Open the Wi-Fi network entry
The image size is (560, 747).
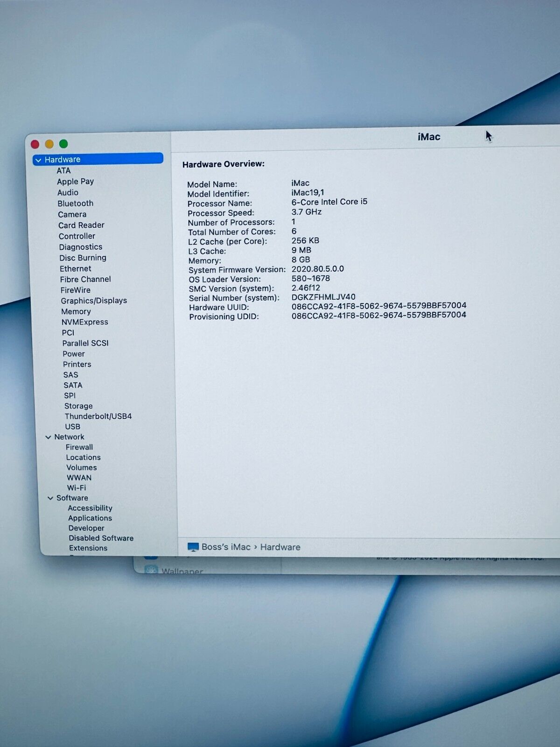77,488
